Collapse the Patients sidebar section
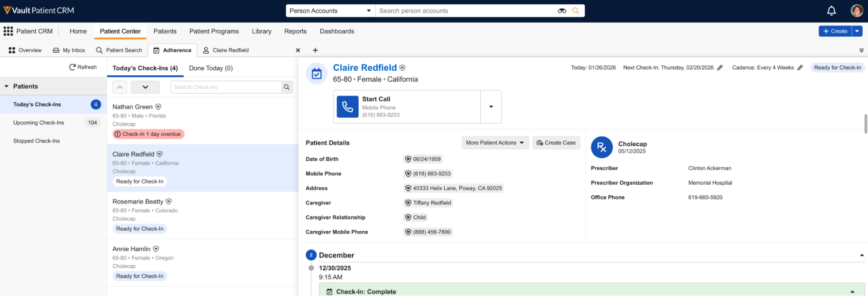The height and width of the screenshot is (296, 868). click(x=7, y=86)
